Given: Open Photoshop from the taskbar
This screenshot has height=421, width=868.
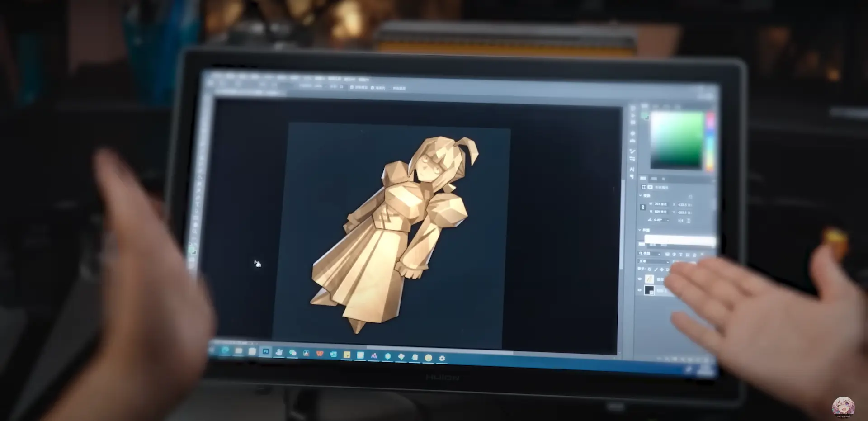Looking at the screenshot, I should 266,351.
